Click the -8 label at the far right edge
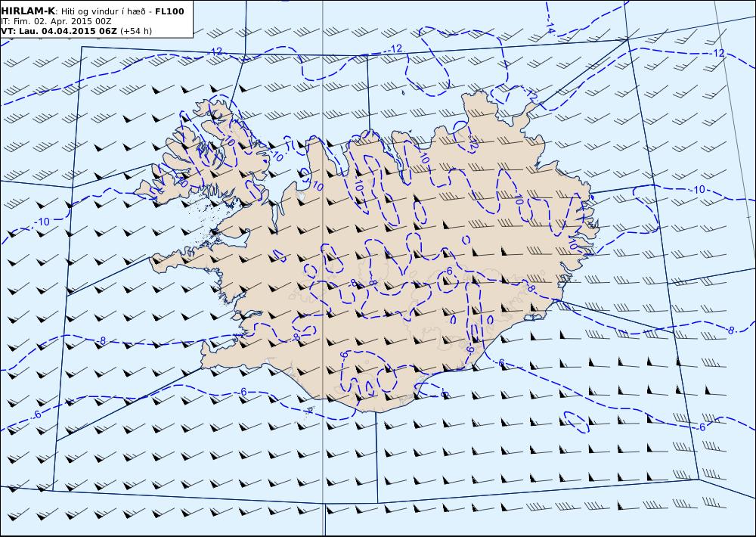The width and height of the screenshot is (756, 537). [x=730, y=331]
